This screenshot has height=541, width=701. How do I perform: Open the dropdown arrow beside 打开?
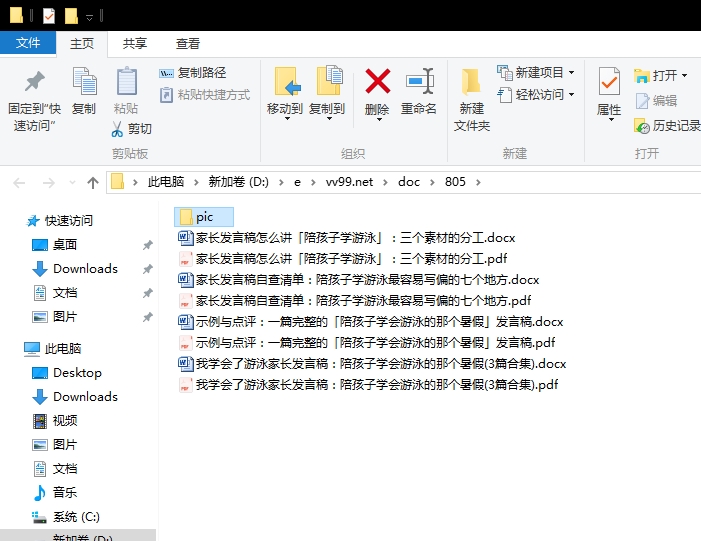[684, 76]
